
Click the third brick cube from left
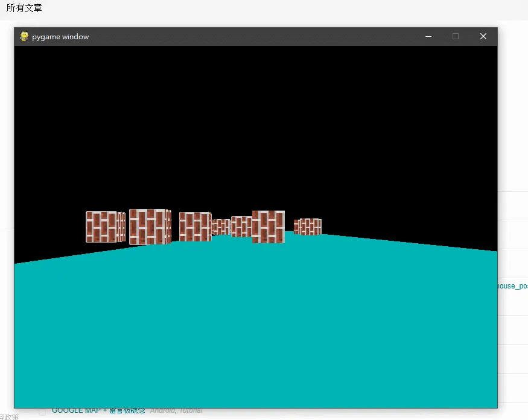coord(196,226)
